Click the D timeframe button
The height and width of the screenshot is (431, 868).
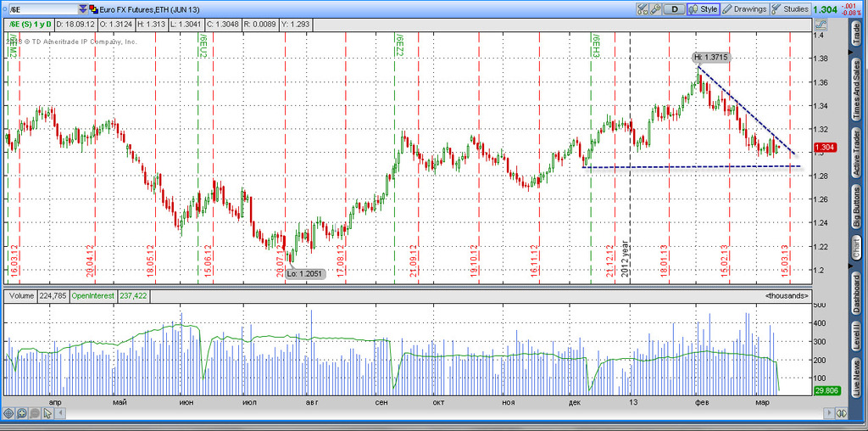[674, 8]
